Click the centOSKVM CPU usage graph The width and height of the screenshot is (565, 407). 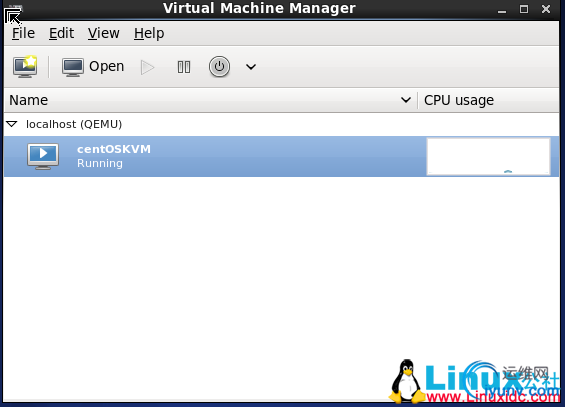(x=488, y=156)
